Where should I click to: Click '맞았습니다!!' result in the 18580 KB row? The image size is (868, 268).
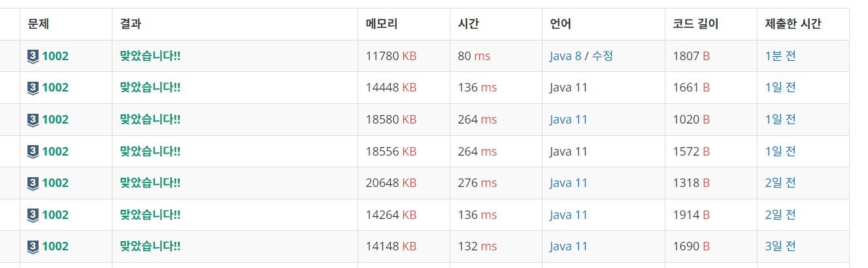point(150,120)
